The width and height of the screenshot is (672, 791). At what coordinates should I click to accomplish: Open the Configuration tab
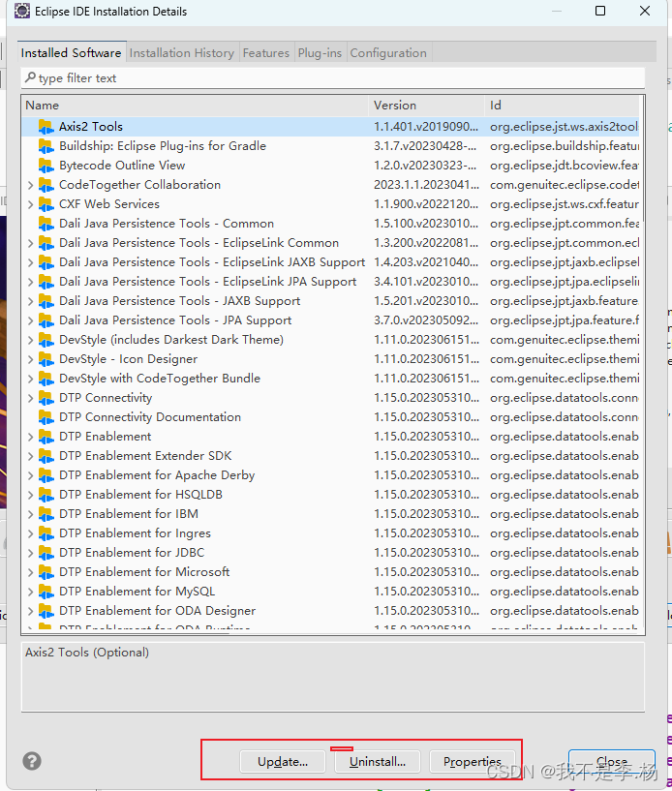388,52
